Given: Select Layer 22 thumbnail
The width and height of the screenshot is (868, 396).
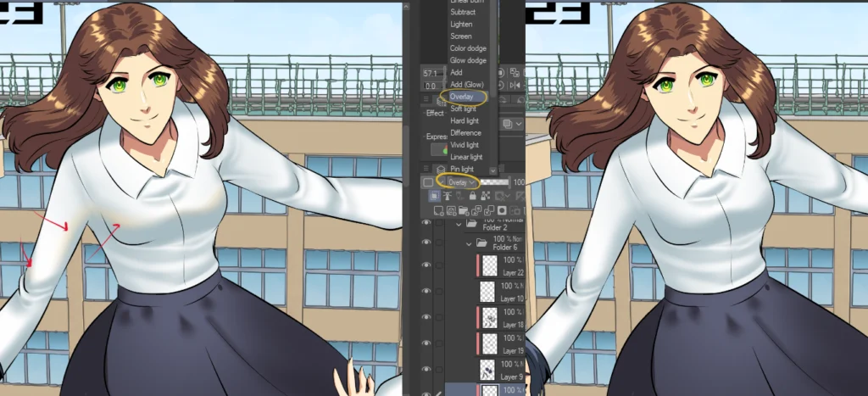Looking at the screenshot, I should (x=489, y=265).
